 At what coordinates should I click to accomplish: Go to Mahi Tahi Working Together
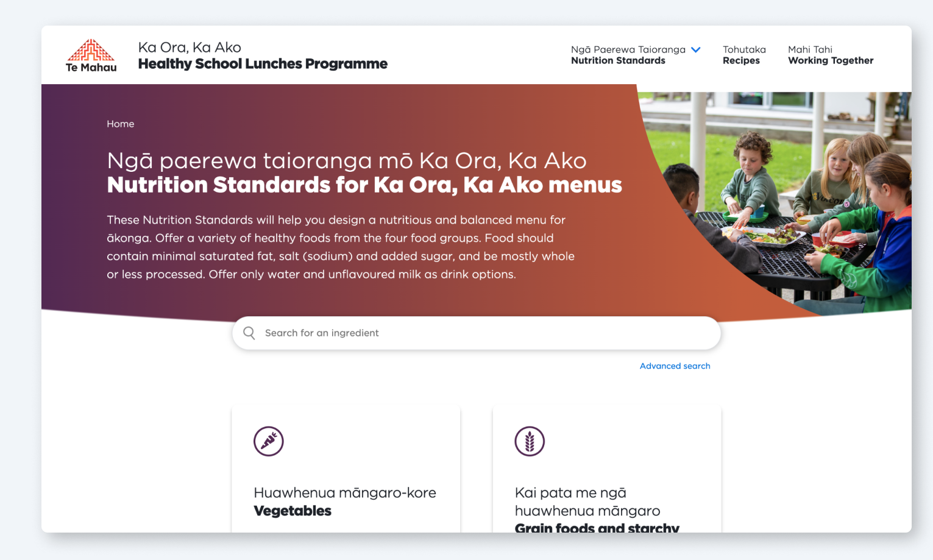(x=831, y=55)
